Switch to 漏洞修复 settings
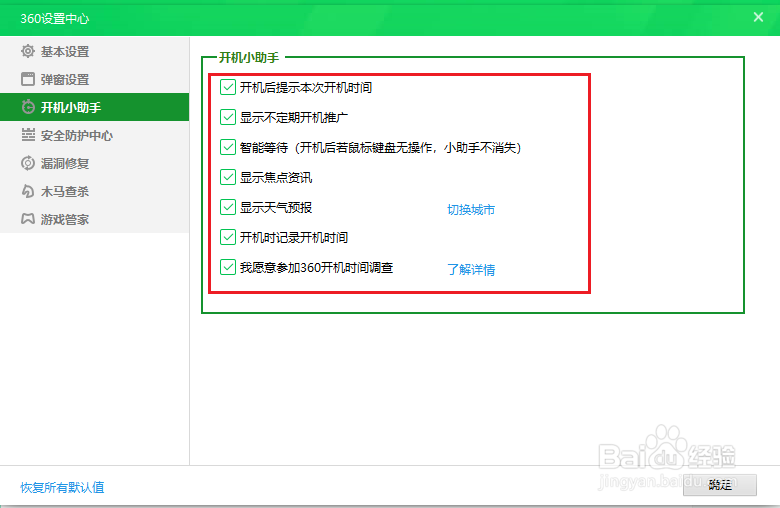780x508 pixels. click(x=95, y=163)
